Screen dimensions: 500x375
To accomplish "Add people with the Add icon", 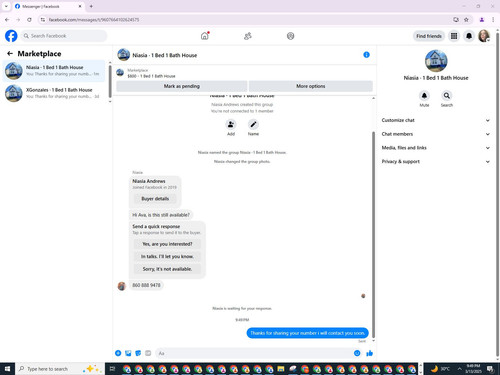I will pyautogui.click(x=231, y=124).
